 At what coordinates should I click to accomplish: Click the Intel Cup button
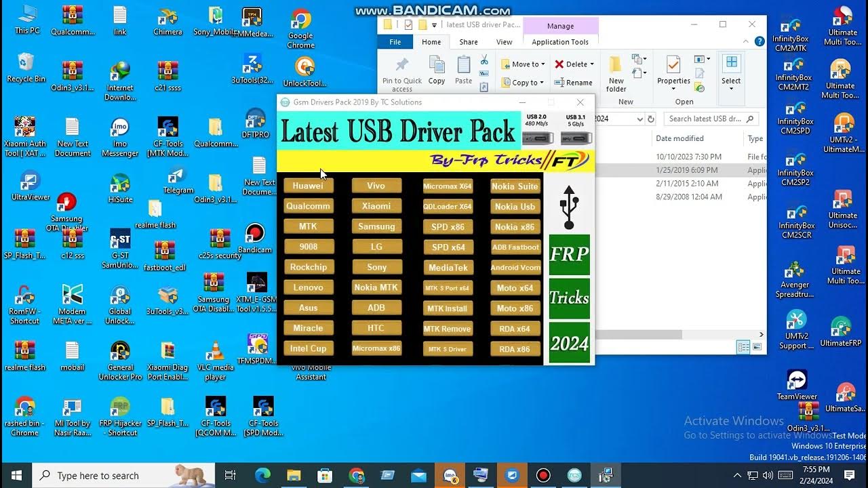(x=308, y=348)
